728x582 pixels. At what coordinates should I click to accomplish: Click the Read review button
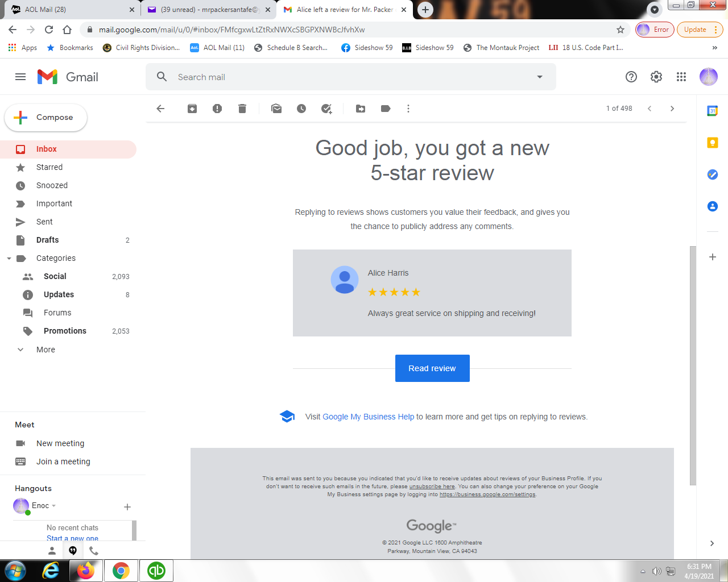432,368
